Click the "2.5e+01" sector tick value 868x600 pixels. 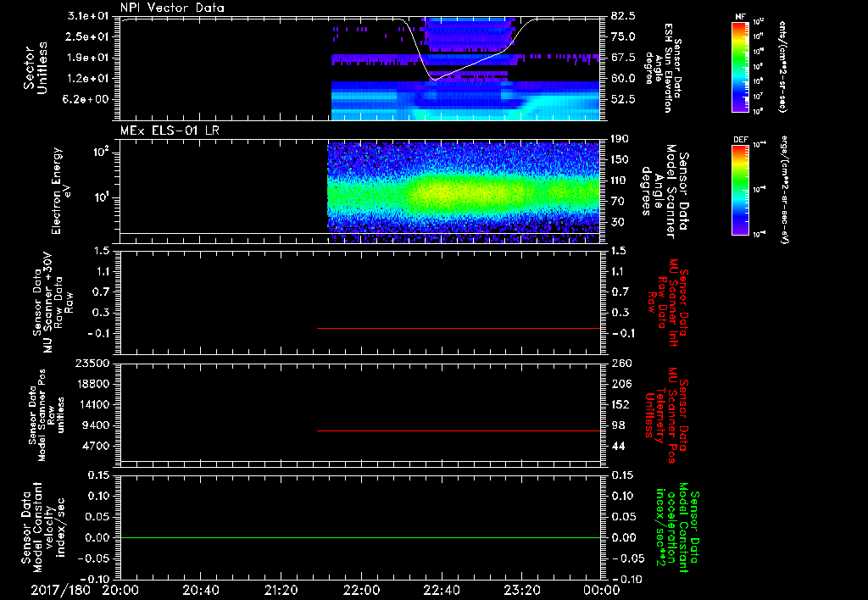(x=88, y=36)
